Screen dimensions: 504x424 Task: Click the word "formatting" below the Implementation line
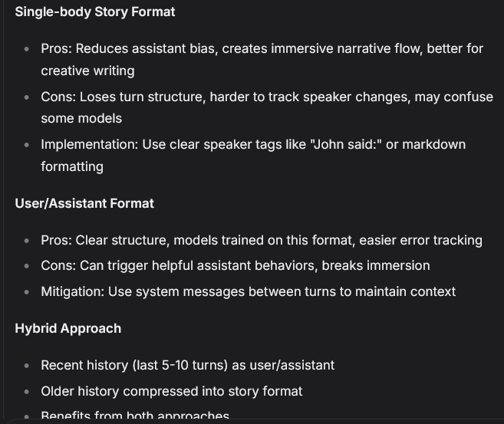pos(72,166)
